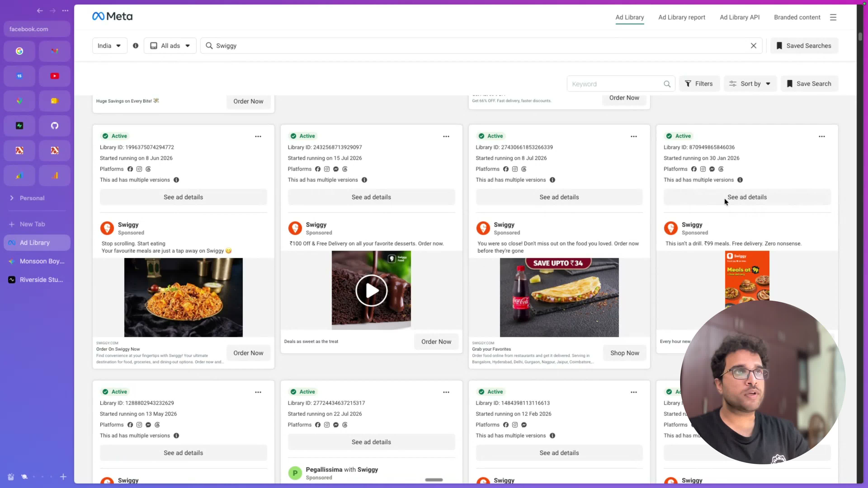Go back using the browser back arrow
This screenshot has width=868, height=488.
pos(40,11)
